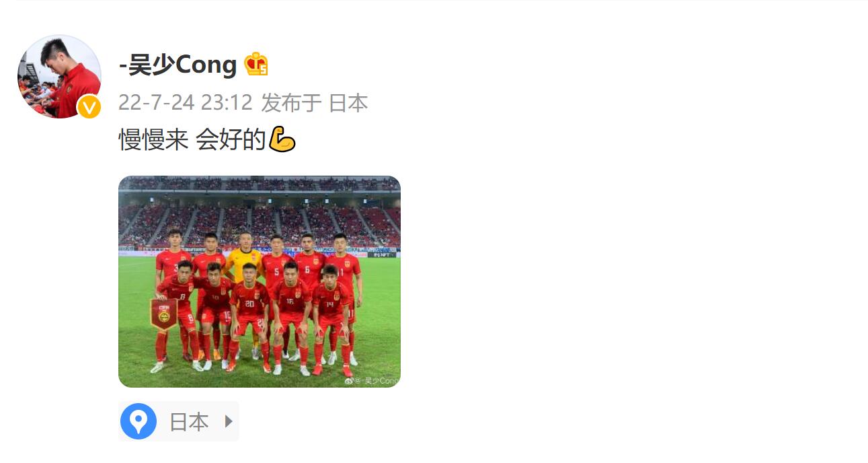This screenshot has width=868, height=463.
Task: Click the post text 慢慢来 会好的
Action: (192, 140)
